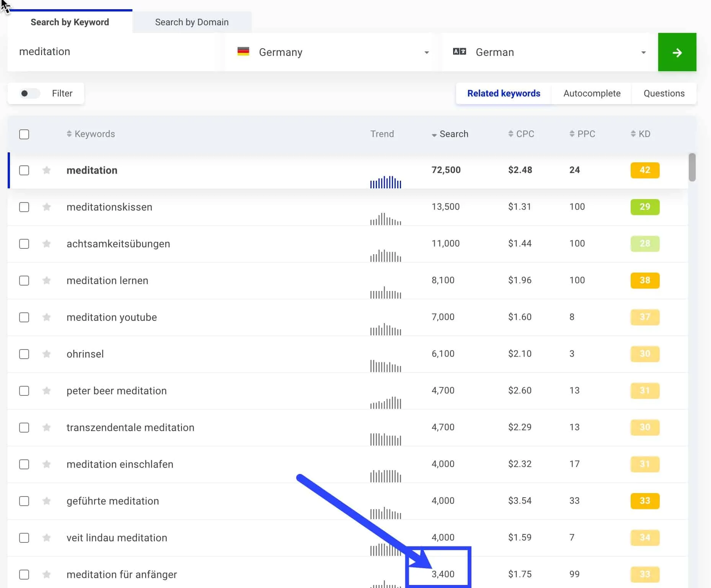Image resolution: width=711 pixels, height=588 pixels.
Task: Tick checkbox for geführte meditation
Action: 24,501
